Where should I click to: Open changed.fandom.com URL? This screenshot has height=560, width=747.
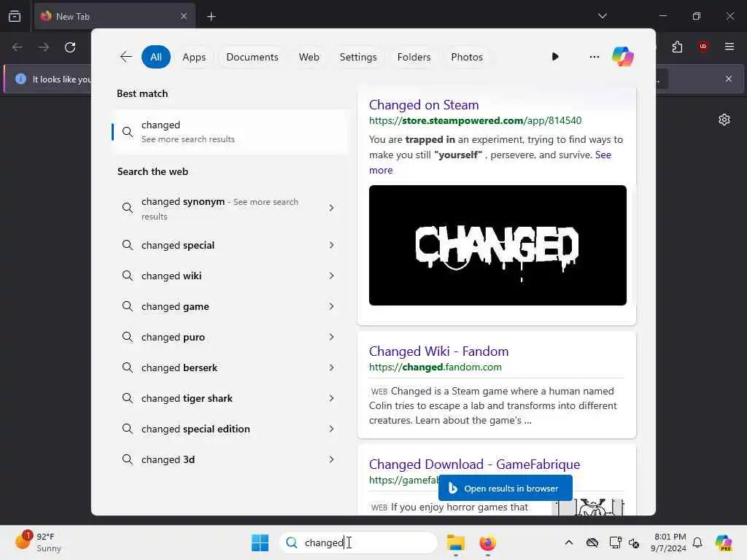[x=435, y=367]
